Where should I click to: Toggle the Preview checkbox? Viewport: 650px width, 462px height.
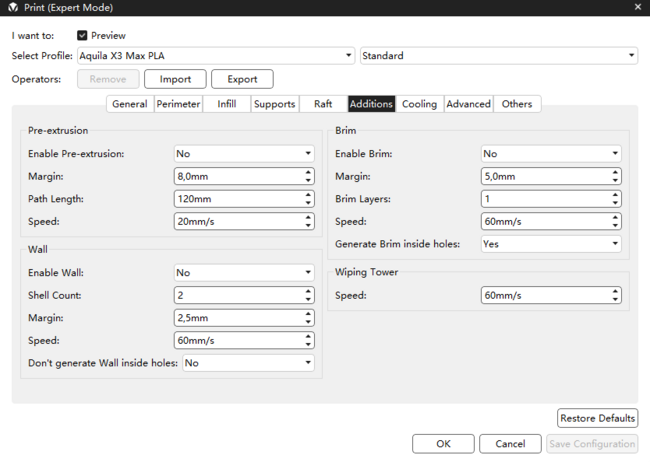(82, 35)
